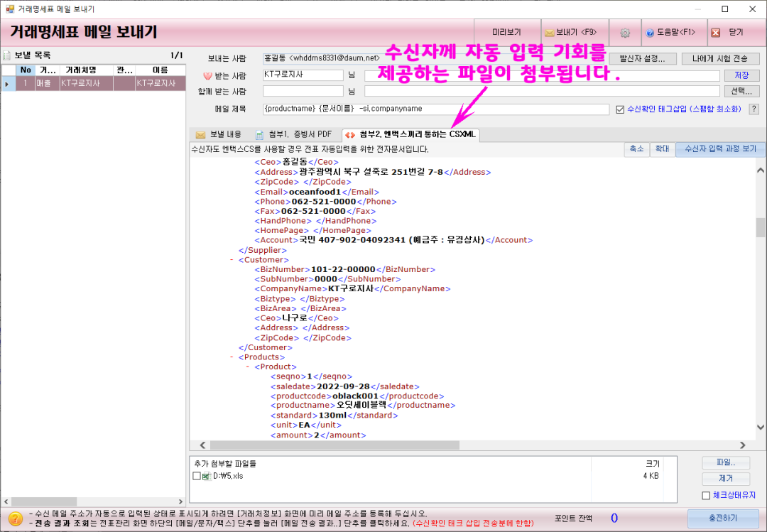Image resolution: width=767 pixels, height=532 pixels.
Task: Click the question mark help button
Action: coord(754,109)
